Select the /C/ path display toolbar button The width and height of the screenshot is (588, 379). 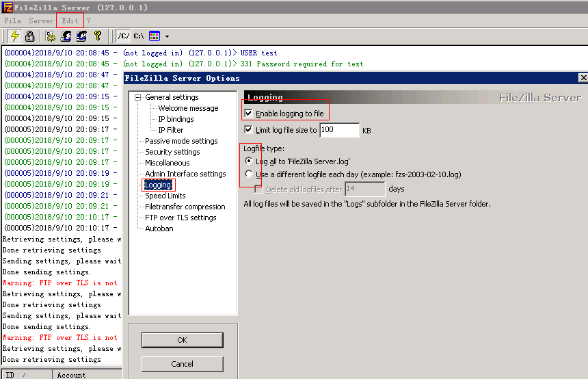(123, 36)
